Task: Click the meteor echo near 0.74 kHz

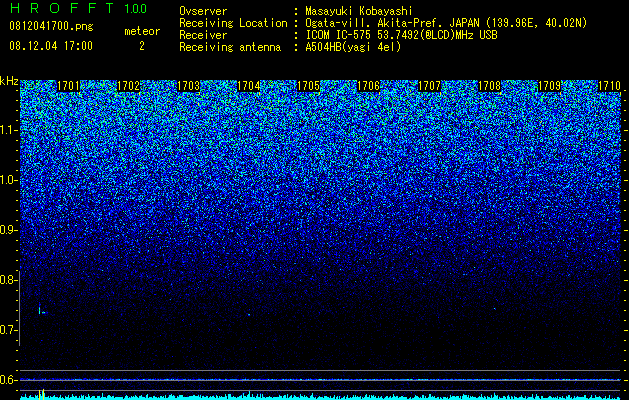Action: tap(43, 311)
